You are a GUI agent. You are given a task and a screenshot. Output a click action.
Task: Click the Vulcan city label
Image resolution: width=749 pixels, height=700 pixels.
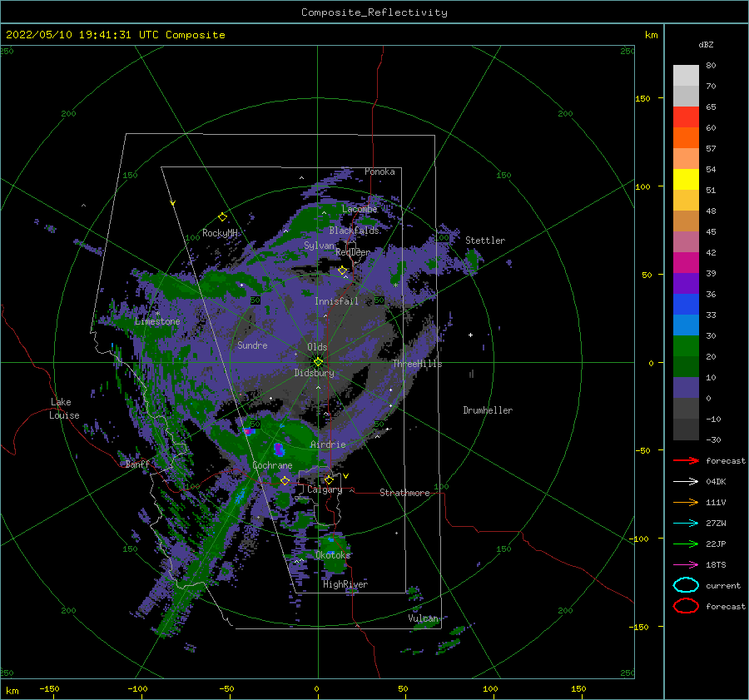point(423,618)
